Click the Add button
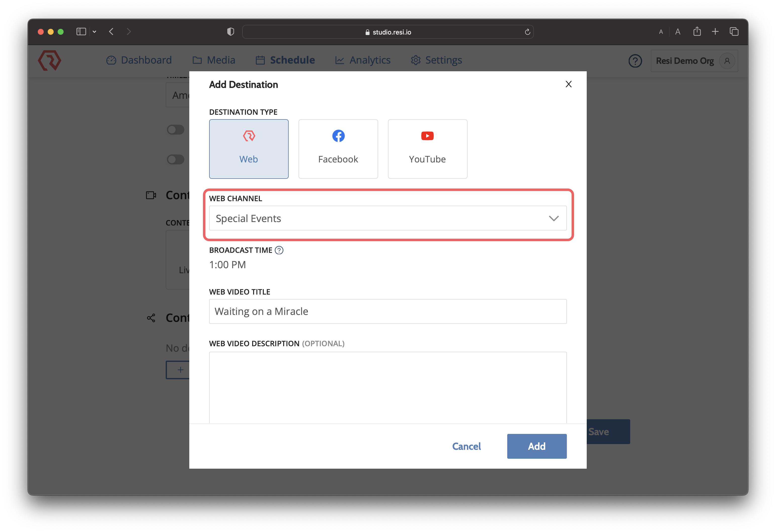This screenshot has height=532, width=776. point(537,446)
